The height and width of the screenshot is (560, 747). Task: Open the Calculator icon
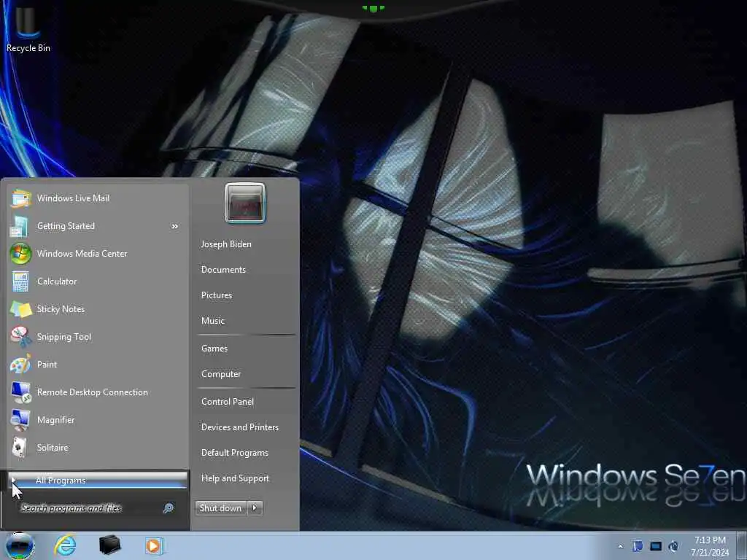tap(20, 281)
